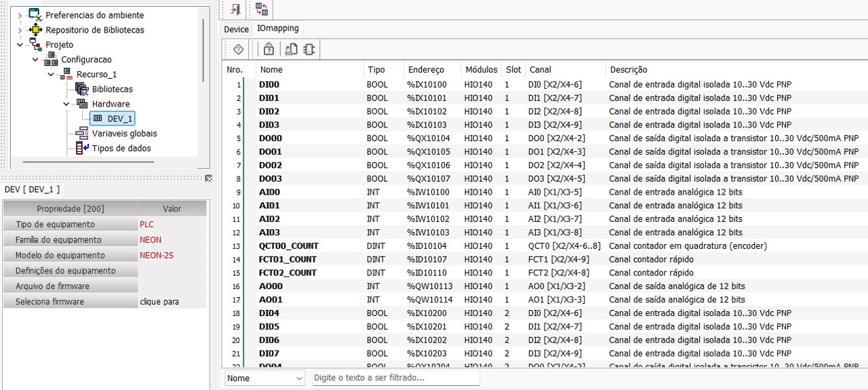Click the module swap arrows toolbar icon

[262, 9]
